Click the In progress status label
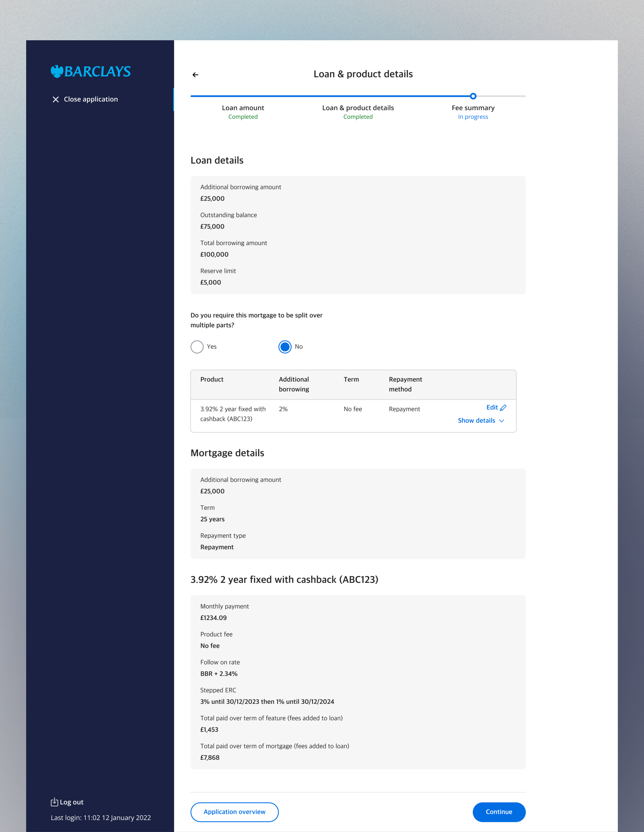 (473, 117)
